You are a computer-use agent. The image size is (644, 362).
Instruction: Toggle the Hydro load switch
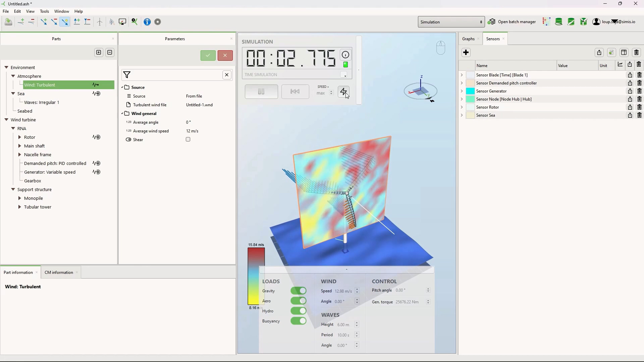click(298, 311)
